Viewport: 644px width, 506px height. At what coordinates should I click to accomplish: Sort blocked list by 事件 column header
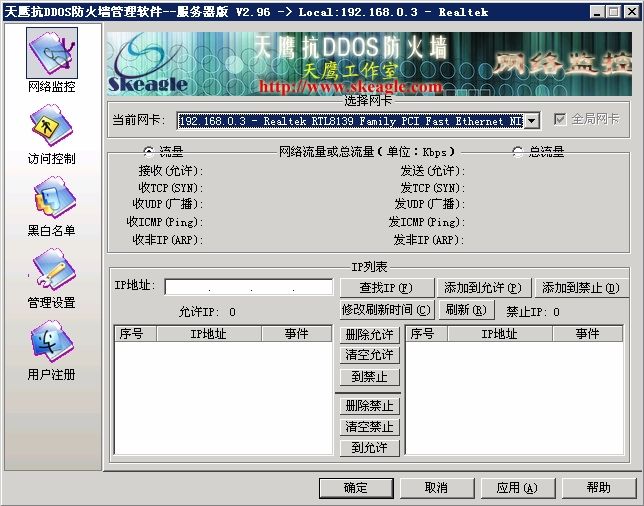tap(588, 334)
